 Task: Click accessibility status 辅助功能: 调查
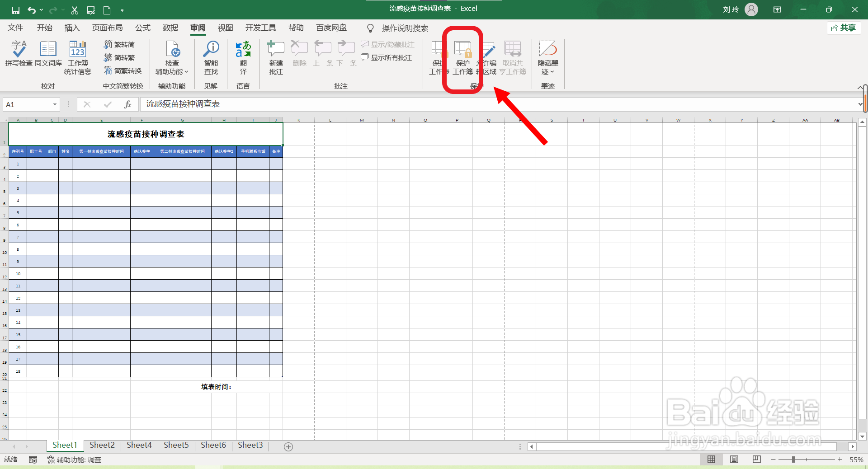pos(74,460)
